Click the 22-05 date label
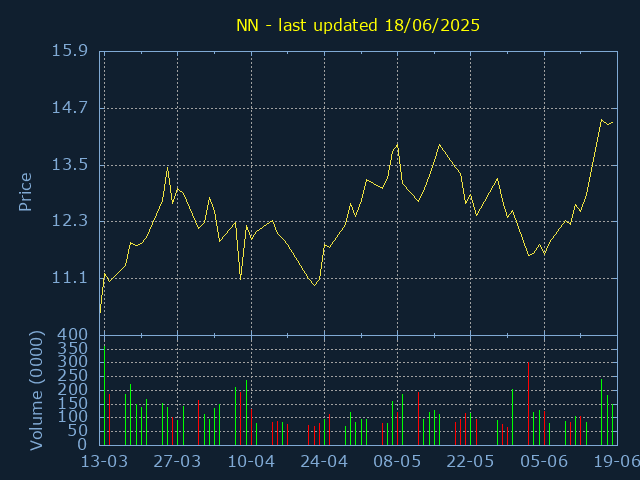 [x=470, y=462]
